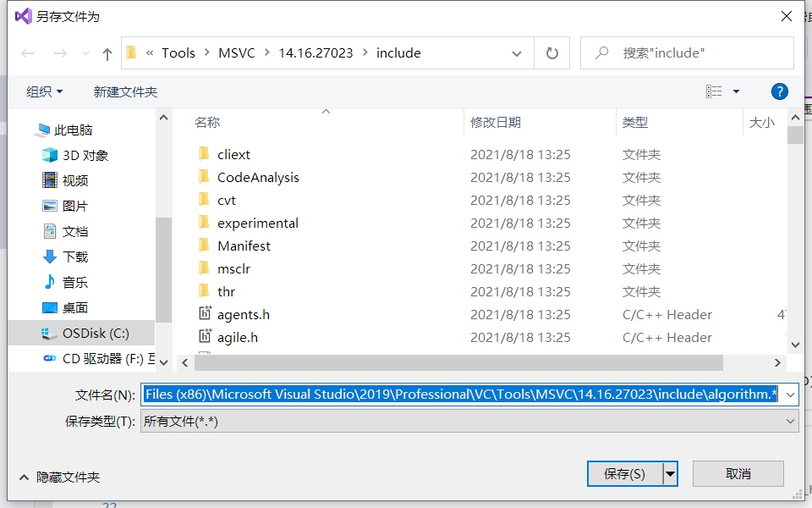812x508 pixels.
Task: Open the address bar breadcrumb dropdown
Action: [516, 52]
